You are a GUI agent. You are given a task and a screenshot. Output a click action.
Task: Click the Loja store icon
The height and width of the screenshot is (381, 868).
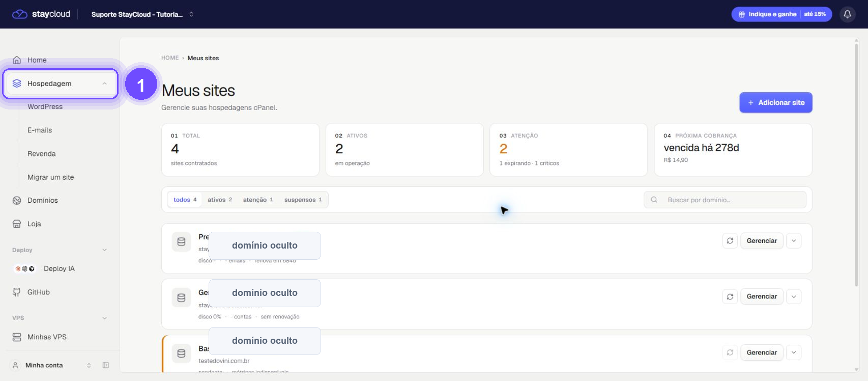(17, 224)
